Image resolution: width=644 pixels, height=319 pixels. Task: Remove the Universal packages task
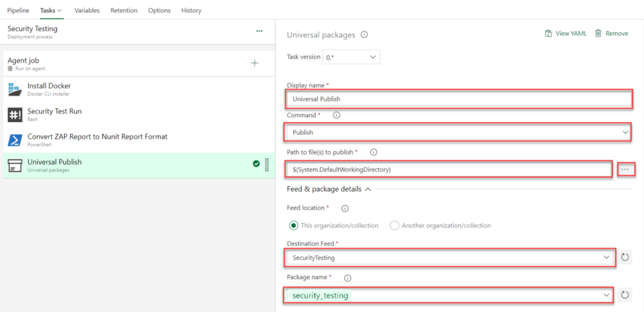pos(612,33)
